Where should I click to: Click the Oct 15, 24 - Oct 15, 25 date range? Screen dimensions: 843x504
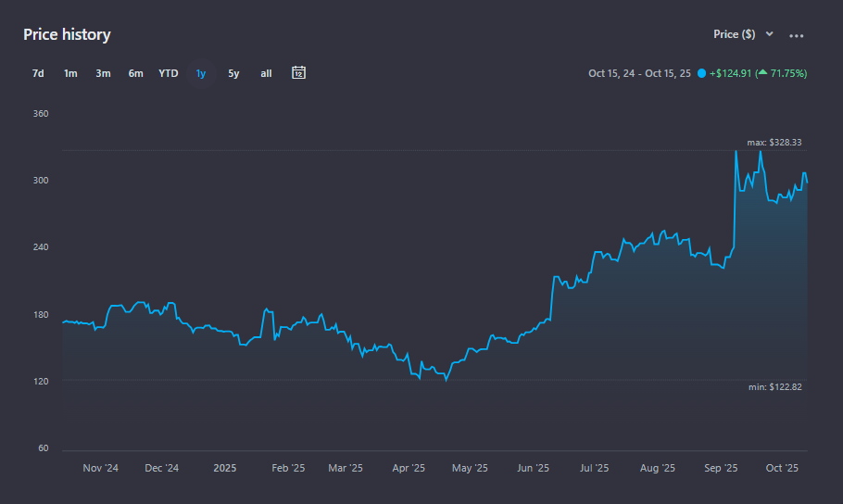click(x=639, y=73)
